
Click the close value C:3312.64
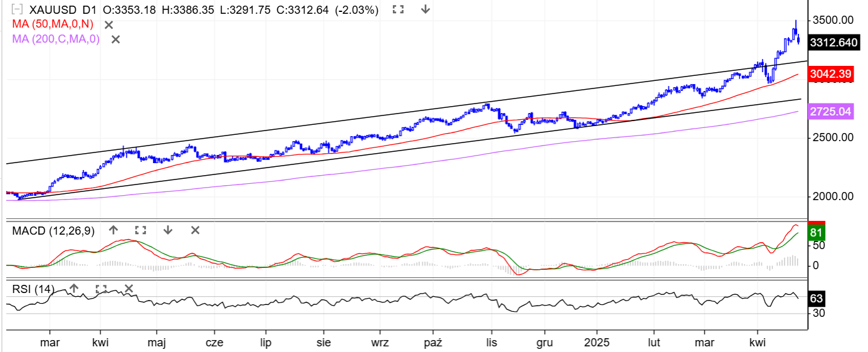(302, 10)
